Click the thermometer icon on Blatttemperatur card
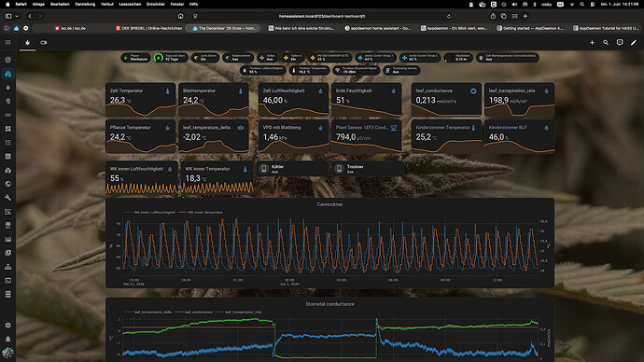The height and width of the screenshot is (362, 644). point(240,91)
